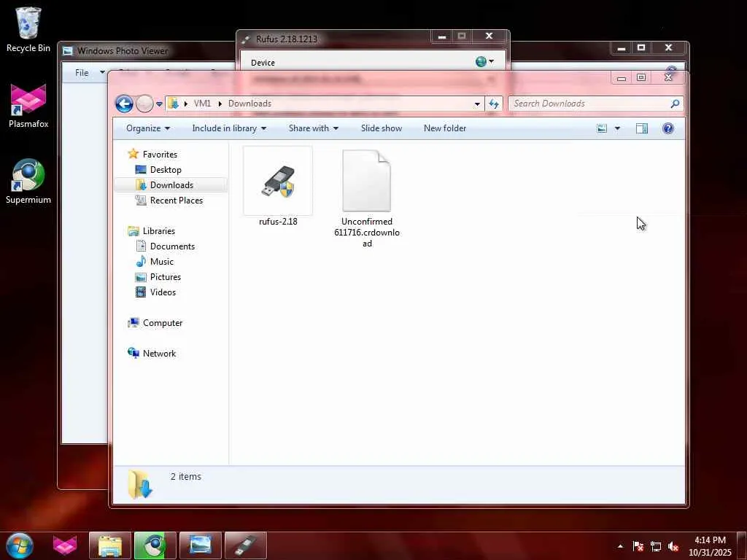Image resolution: width=747 pixels, height=560 pixels.
Task: Click the Downloads breadcrumb in address bar
Action: tap(249, 104)
